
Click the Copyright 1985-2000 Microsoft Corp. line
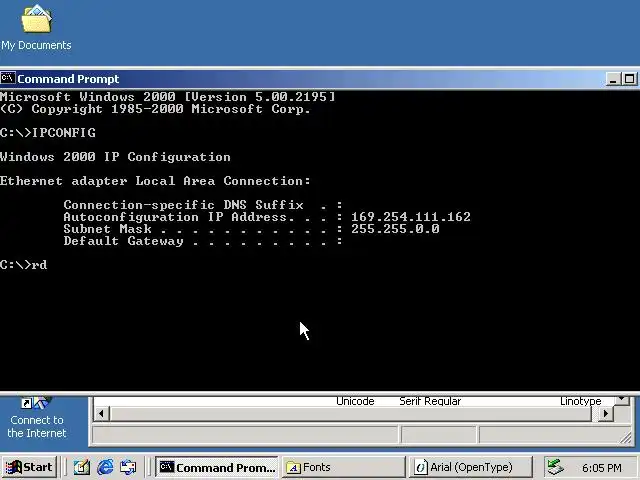tap(155, 109)
